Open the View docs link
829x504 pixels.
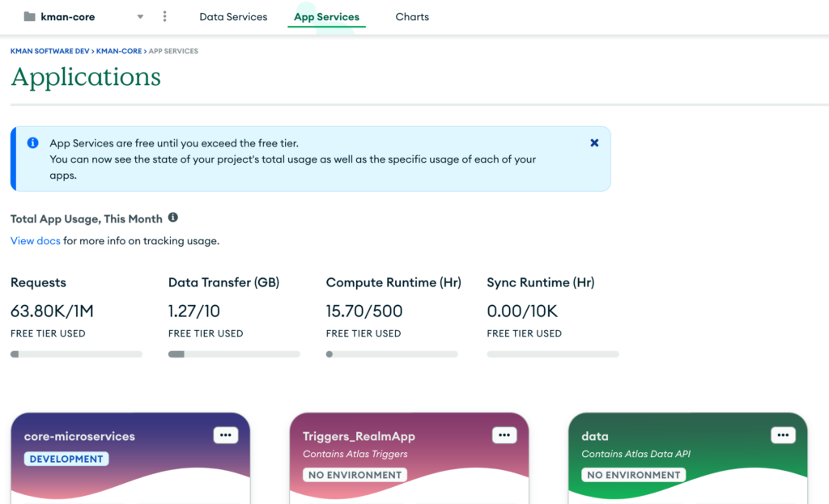coord(36,241)
